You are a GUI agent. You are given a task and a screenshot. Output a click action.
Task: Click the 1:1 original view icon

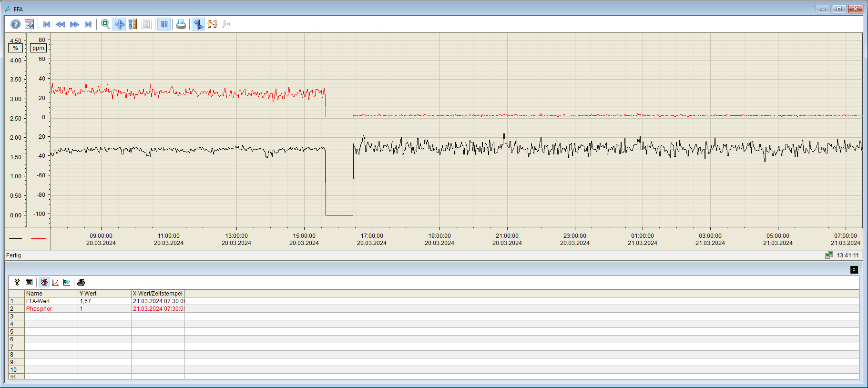[x=147, y=24]
